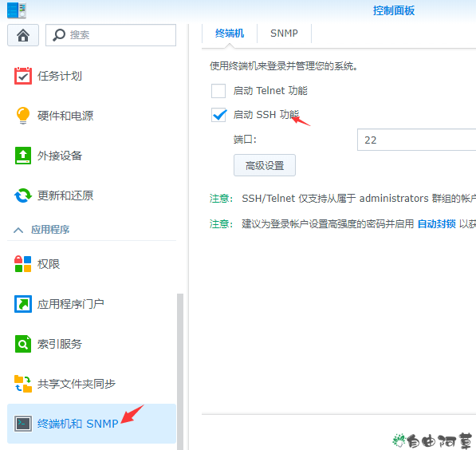Open 高级设置 advanced settings button
Viewport: 476px width, 450px height.
tap(265, 165)
